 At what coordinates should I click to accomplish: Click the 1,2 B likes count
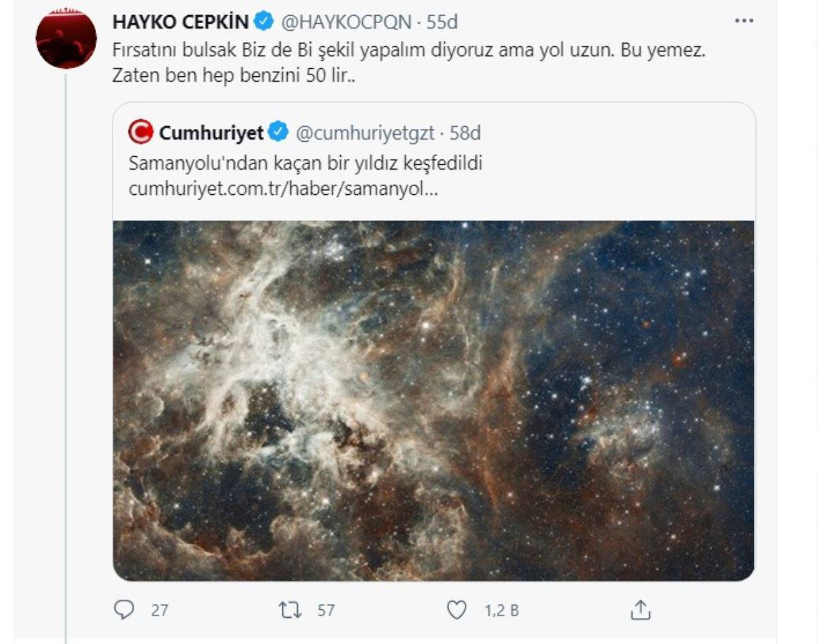[502, 610]
